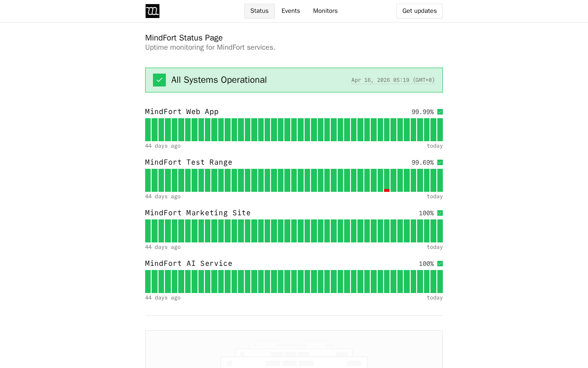588x368 pixels.
Task: Click the Apr 16, 2026 timestamp
Action: [393, 80]
